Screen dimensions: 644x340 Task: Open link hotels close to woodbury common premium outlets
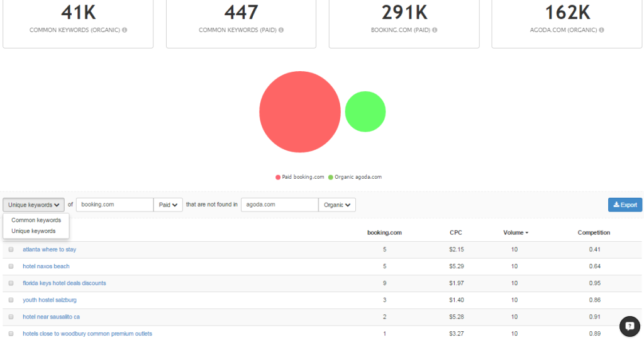tap(87, 334)
